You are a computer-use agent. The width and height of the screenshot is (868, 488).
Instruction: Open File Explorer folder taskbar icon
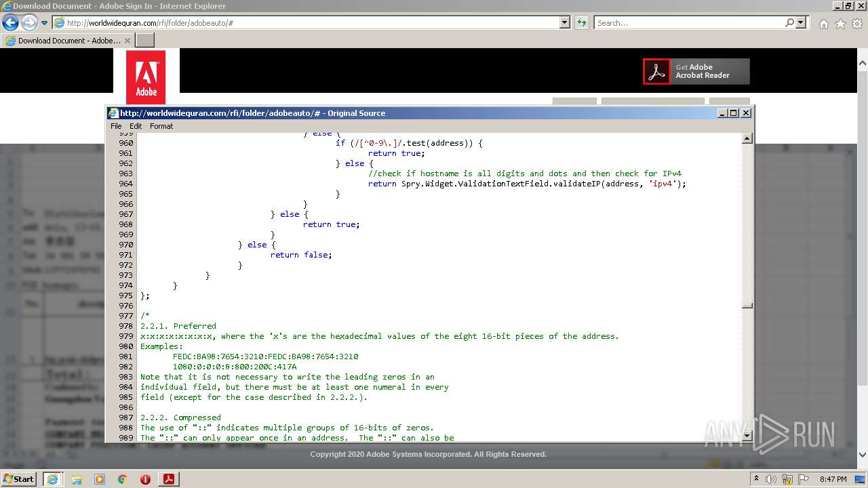(x=77, y=479)
